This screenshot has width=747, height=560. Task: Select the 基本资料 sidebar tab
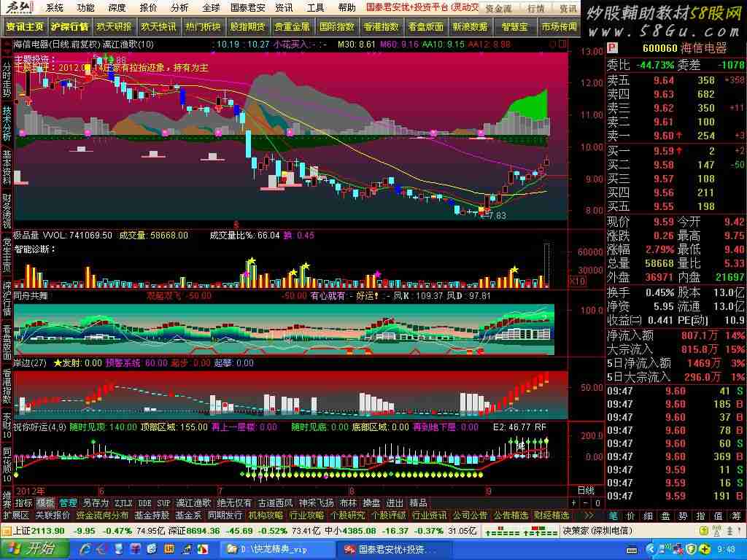7,167
